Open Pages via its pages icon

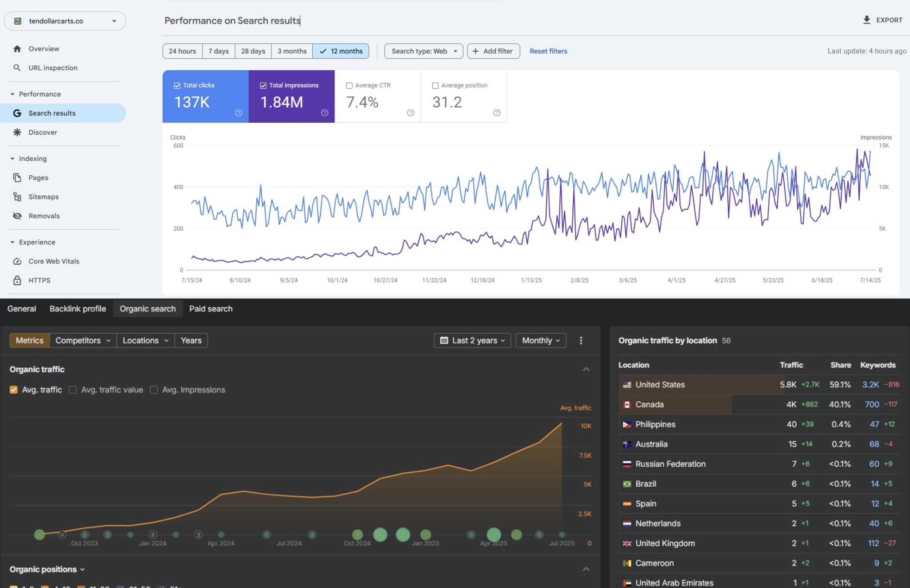(17, 177)
